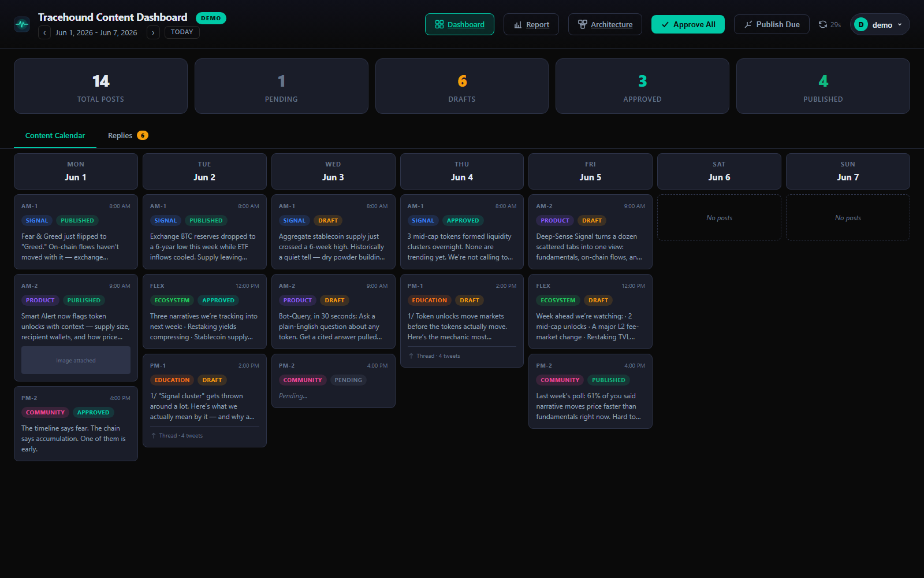This screenshot has width=924, height=578.
Task: Click the Tracehound heartbeat logo icon
Action: tap(22, 24)
